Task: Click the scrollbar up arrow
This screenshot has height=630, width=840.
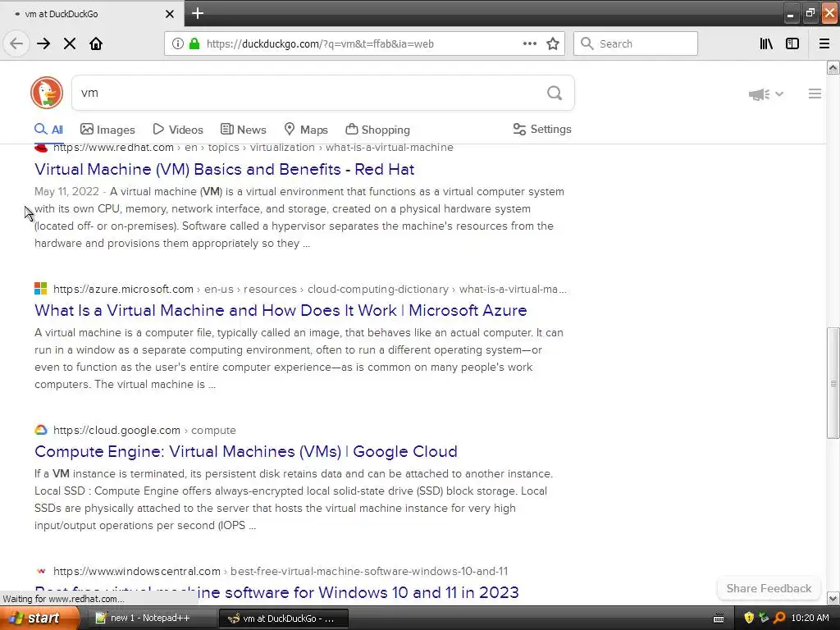Action: (833, 67)
